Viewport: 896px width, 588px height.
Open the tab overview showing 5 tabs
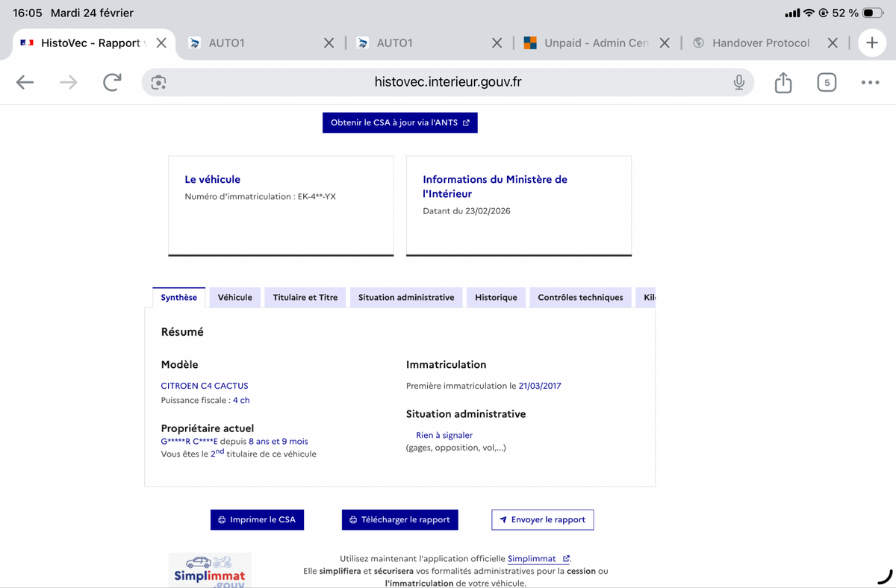[826, 83]
